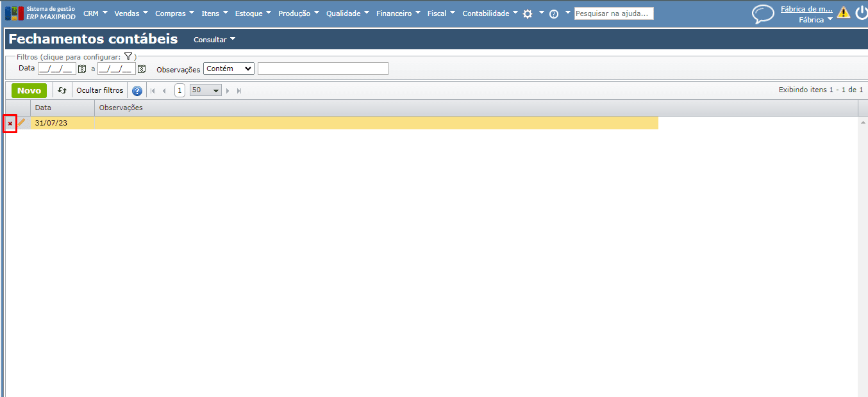The height and width of the screenshot is (397, 868).
Task: Click the filter funnel configure icon
Action: (128, 56)
